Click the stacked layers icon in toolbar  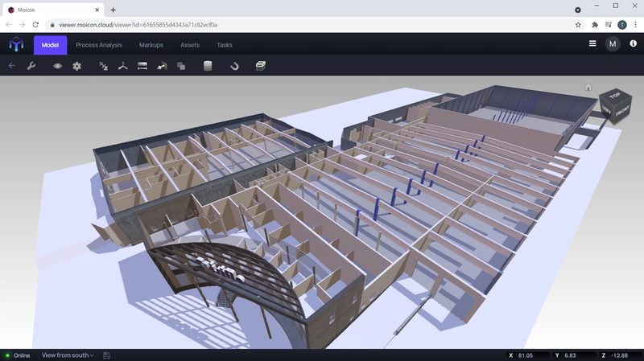(261, 66)
